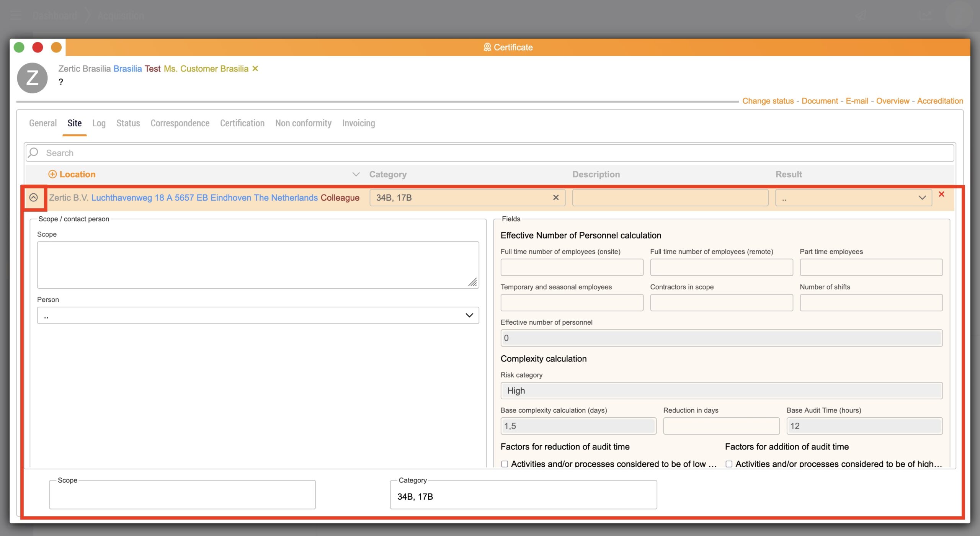The width and height of the screenshot is (980, 536).
Task: Collapse the Zertic B.V. location row
Action: point(34,198)
